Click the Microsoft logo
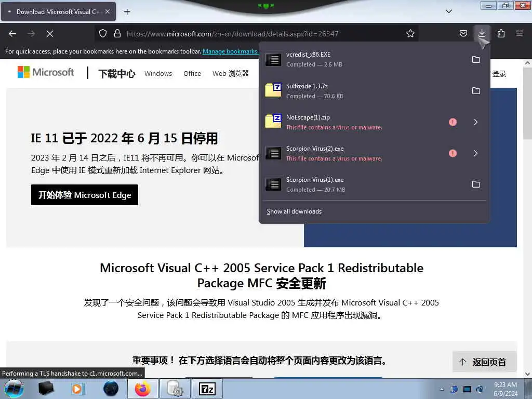The width and height of the screenshot is (532, 399). (46, 72)
